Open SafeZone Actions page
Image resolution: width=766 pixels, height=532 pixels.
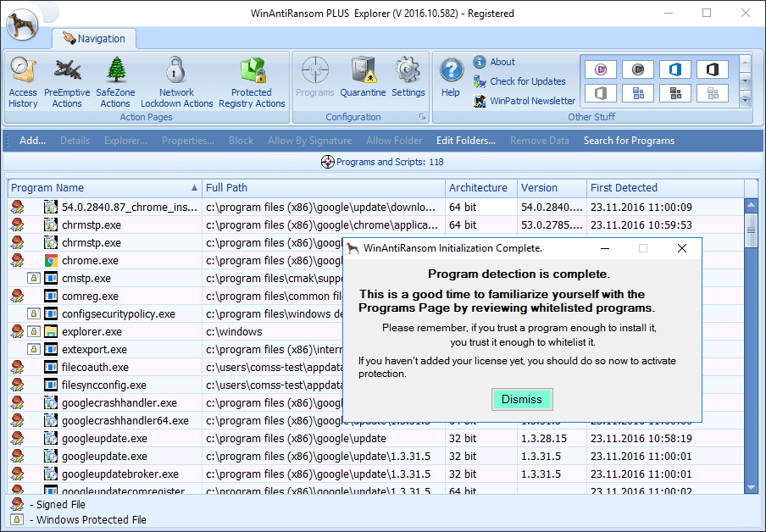point(115,82)
